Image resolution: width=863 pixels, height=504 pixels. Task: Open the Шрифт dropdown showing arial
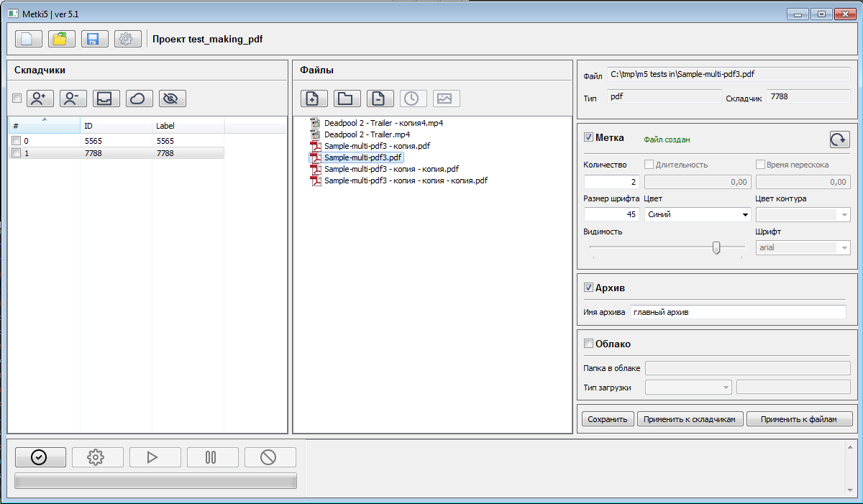(x=803, y=247)
